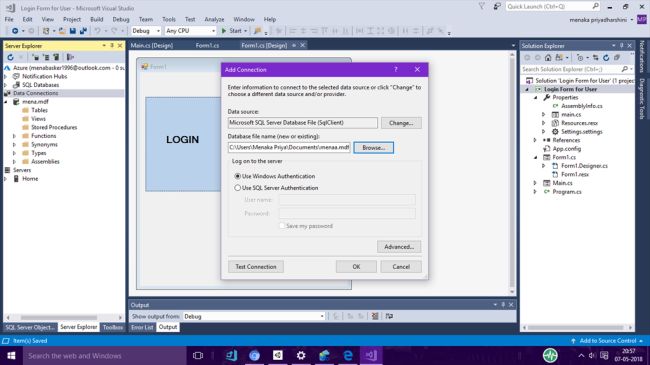The width and height of the screenshot is (650, 365).
Task: Click Navigate Backward icon in main toolbar
Action: click(15, 31)
